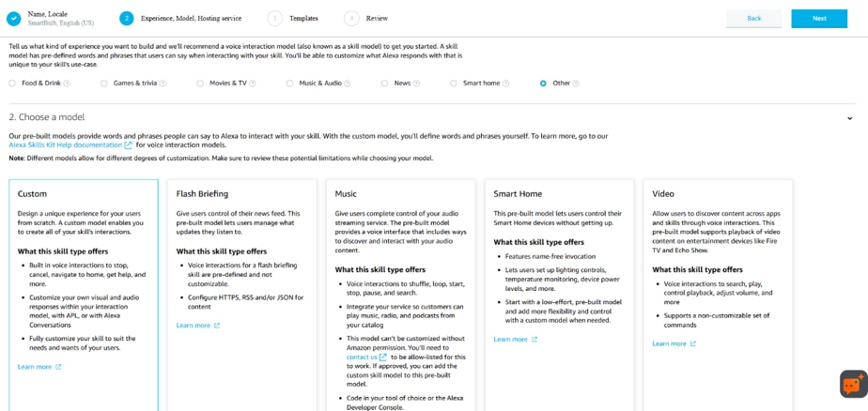Open help icon next to Other
The image size is (868, 411).
tap(576, 84)
